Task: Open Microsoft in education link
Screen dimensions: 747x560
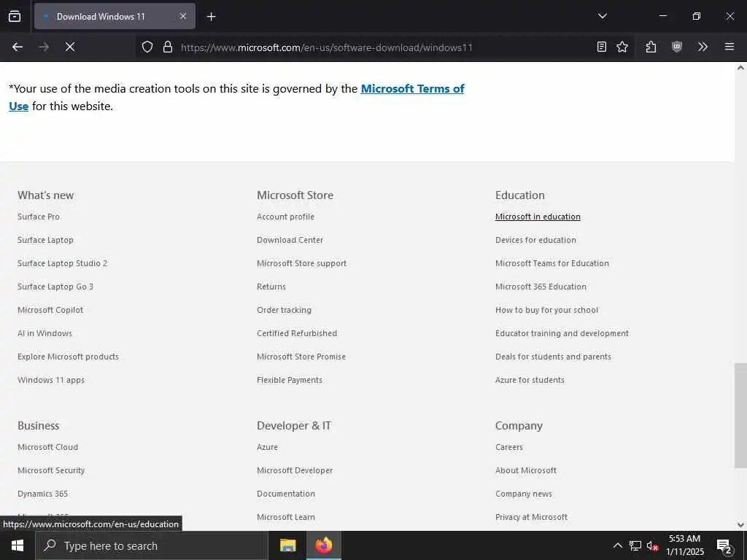Action: (538, 217)
